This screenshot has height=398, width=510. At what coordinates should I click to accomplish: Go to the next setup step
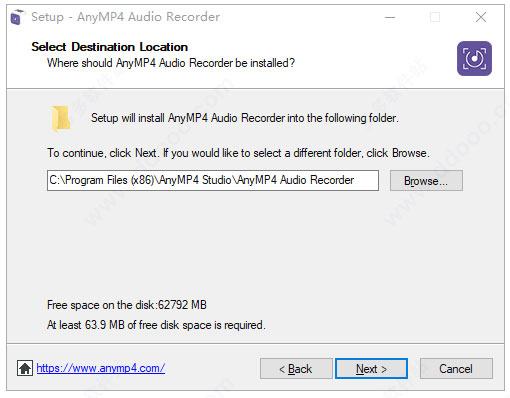(371, 369)
